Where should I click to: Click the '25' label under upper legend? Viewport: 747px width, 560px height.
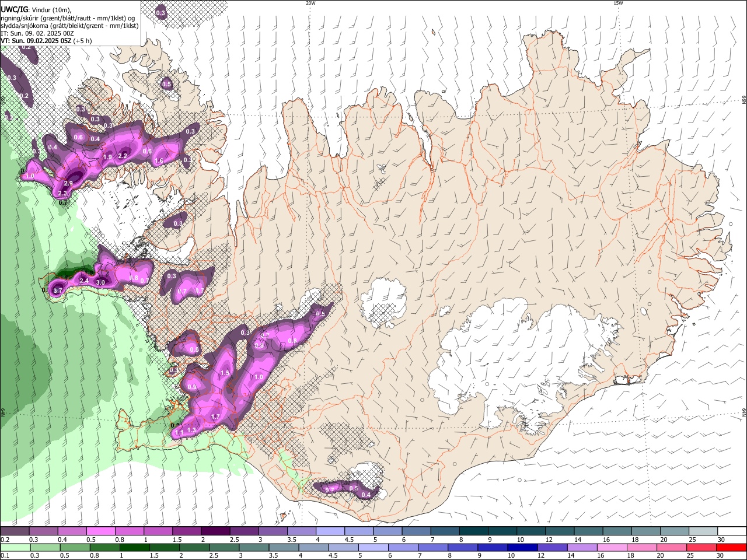pos(692,540)
